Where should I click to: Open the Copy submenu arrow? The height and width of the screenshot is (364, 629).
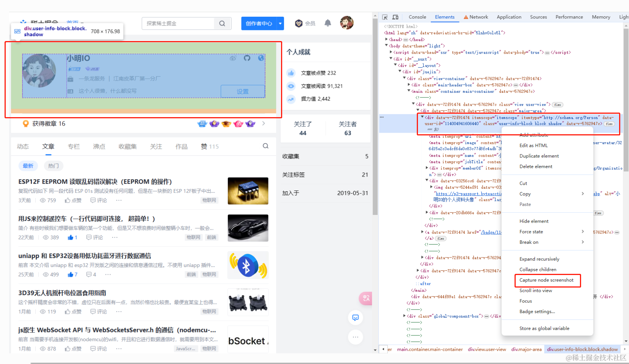(583, 194)
